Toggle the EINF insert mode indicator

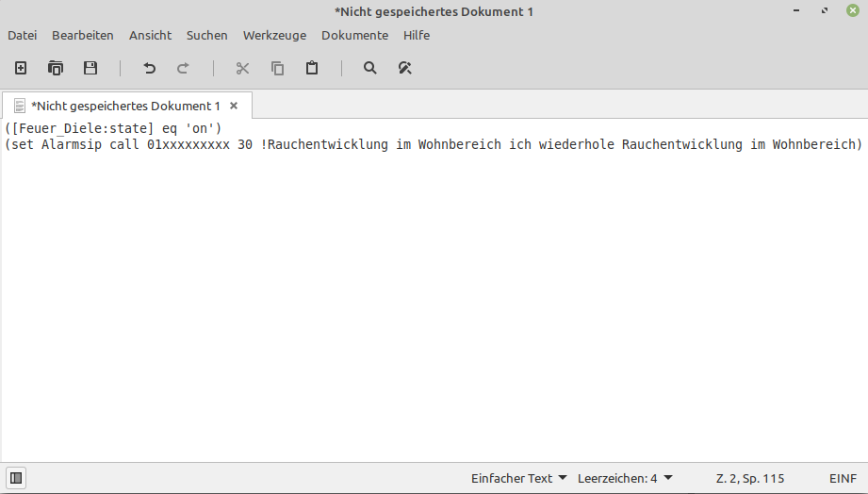coord(843,478)
